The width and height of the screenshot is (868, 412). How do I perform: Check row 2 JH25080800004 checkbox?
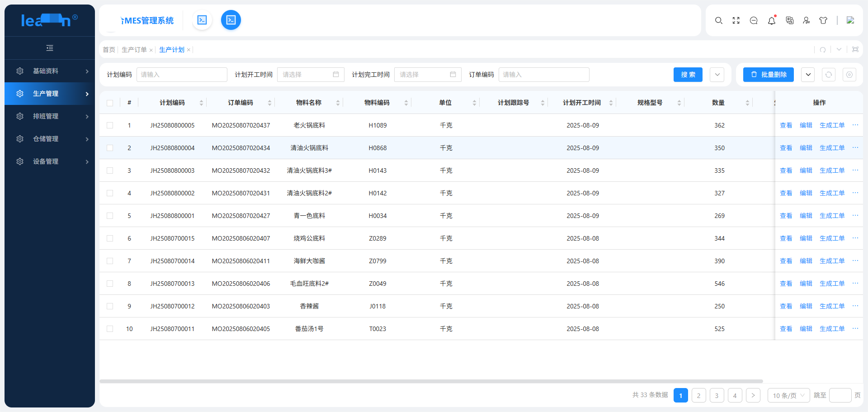point(110,148)
